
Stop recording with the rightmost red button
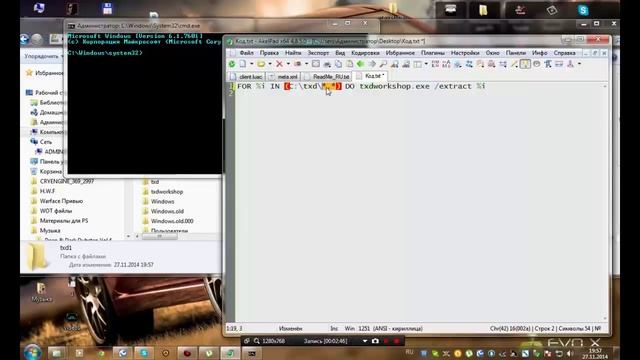[396, 341]
